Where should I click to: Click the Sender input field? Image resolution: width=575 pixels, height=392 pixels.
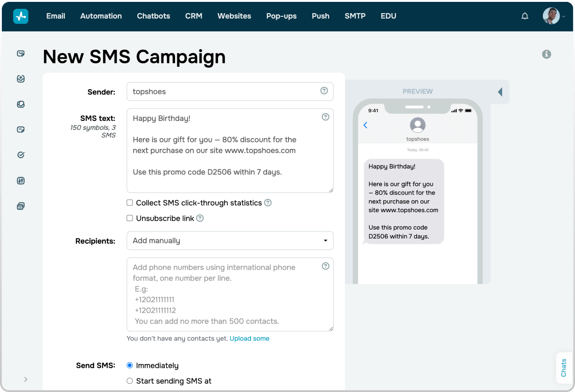point(230,91)
